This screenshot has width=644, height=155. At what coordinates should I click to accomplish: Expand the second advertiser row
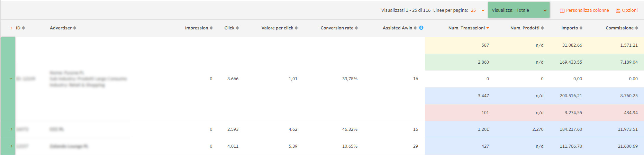11,129
